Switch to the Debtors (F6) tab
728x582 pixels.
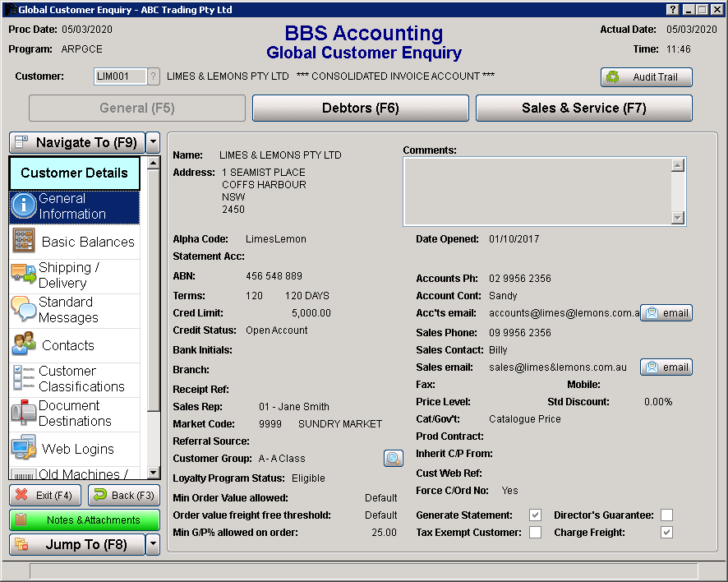pyautogui.click(x=360, y=108)
